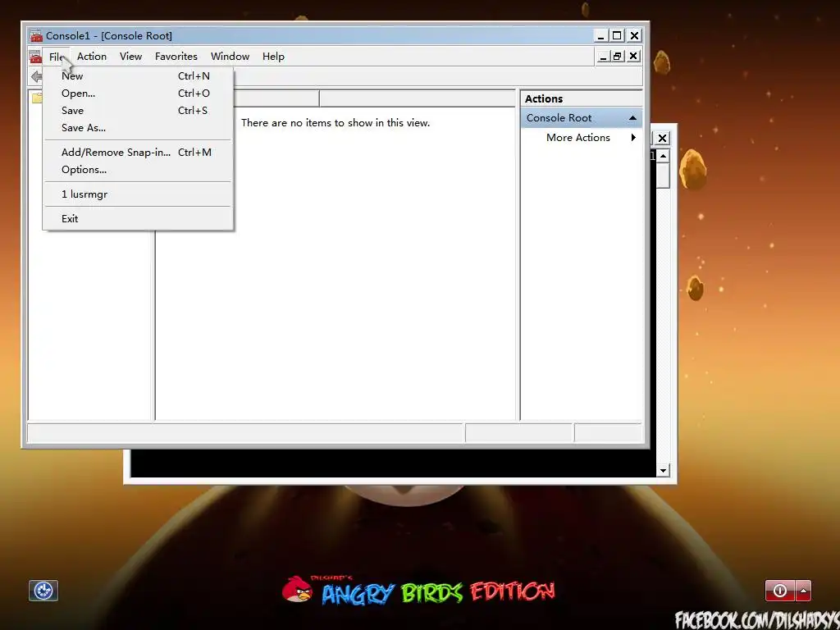Open recent file 1 lusrmgr
The image size is (840, 630).
138,194
